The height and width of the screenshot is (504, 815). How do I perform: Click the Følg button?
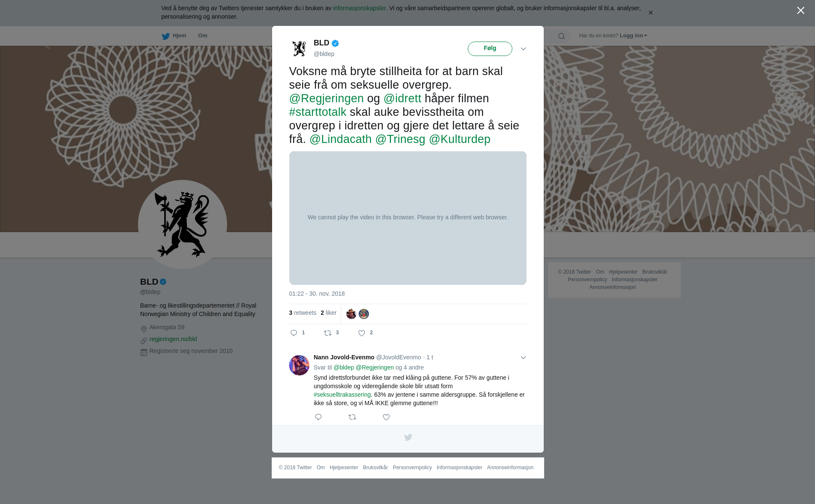[x=490, y=48]
